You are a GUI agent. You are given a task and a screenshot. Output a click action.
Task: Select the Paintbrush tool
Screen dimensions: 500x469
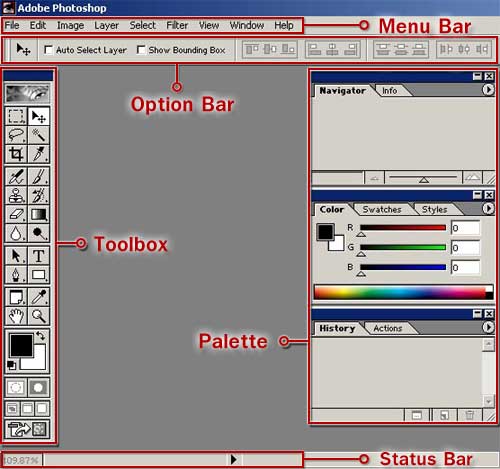point(39,176)
